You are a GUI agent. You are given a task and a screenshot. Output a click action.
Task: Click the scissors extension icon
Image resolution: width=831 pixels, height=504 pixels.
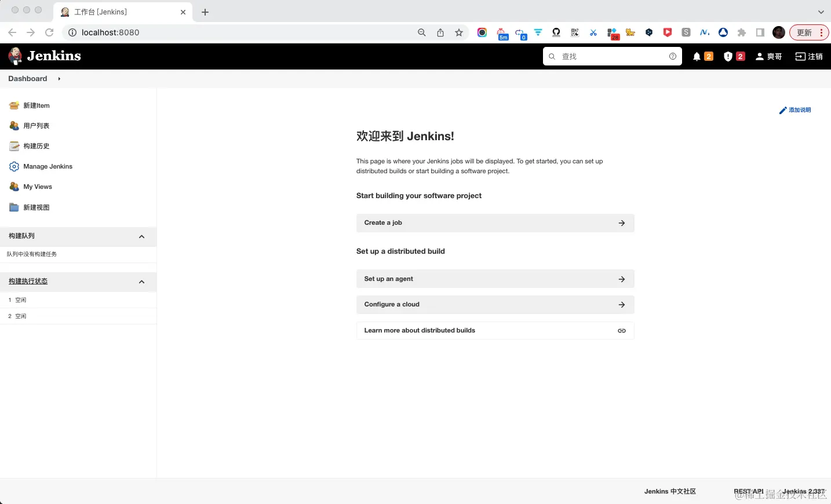click(593, 32)
